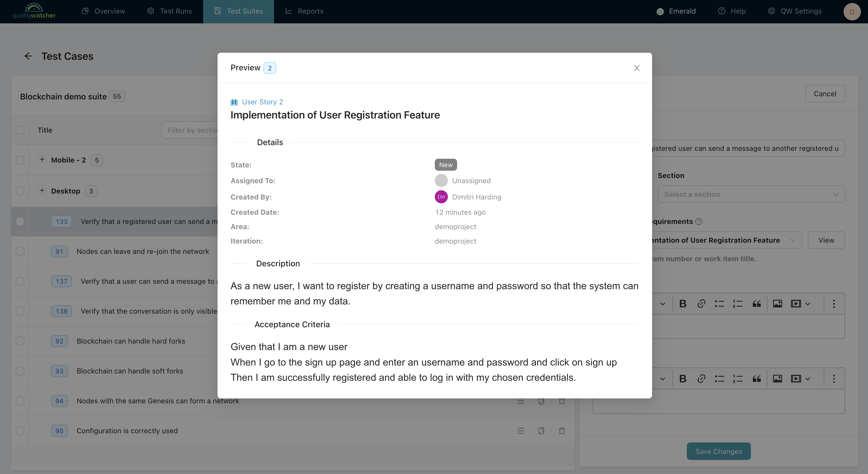This screenshot has width=868, height=474.
Task: Click copy icon for Configuration is correctly used
Action: click(541, 431)
